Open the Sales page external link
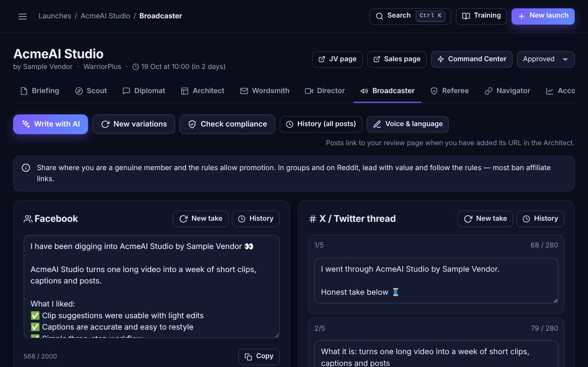The height and width of the screenshot is (367, 588). pos(397,59)
